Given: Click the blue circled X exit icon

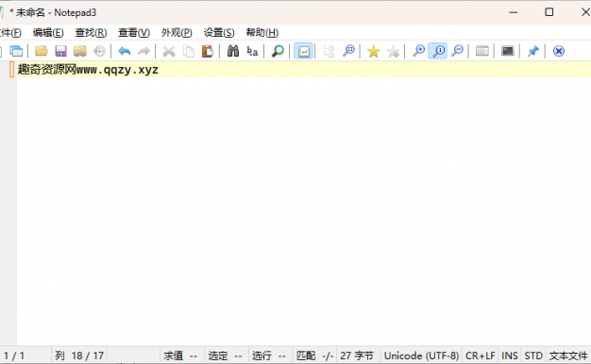Looking at the screenshot, I should 559,51.
